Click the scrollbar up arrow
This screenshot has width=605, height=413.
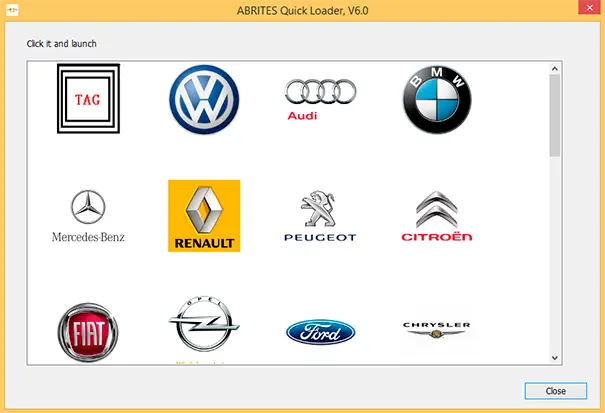pyautogui.click(x=555, y=68)
